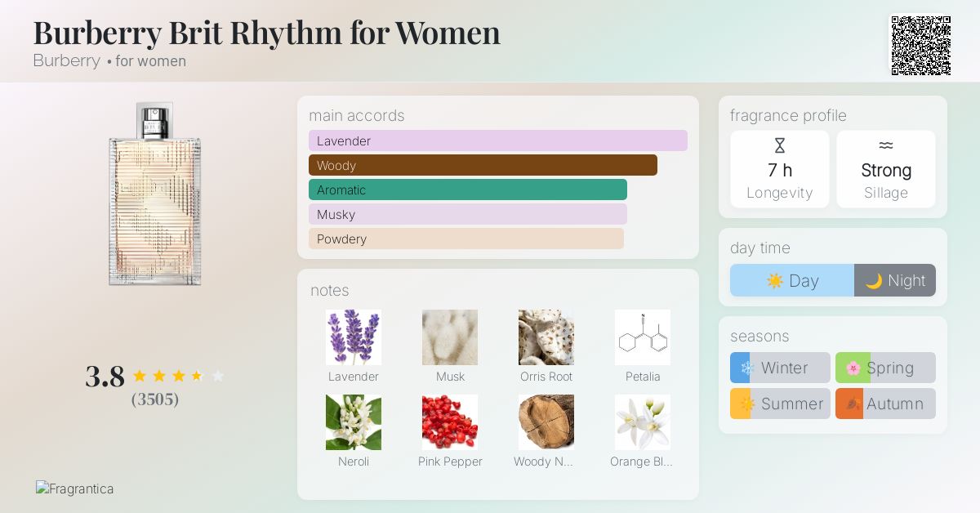Click the perfume bottle image
The width and height of the screenshot is (980, 513).
[x=155, y=194]
